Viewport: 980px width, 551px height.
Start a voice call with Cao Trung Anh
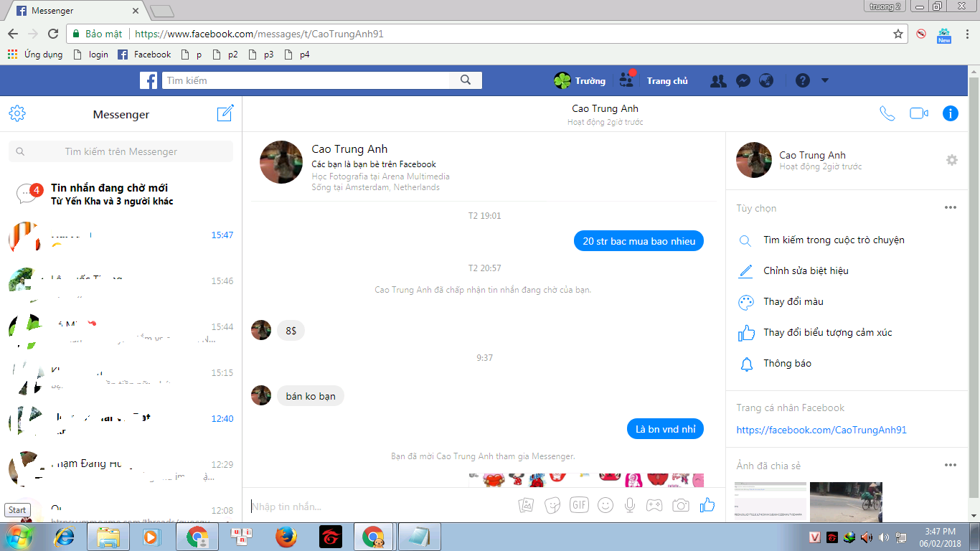pos(887,113)
